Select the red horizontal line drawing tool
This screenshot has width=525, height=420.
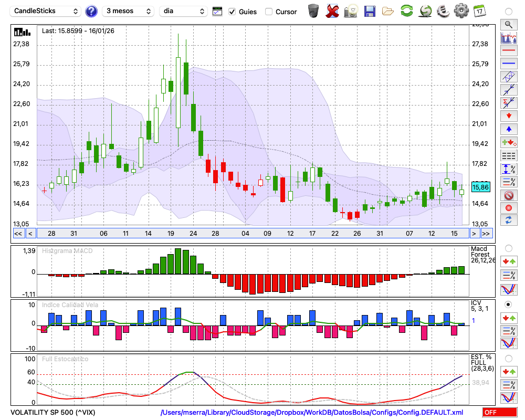click(508, 51)
